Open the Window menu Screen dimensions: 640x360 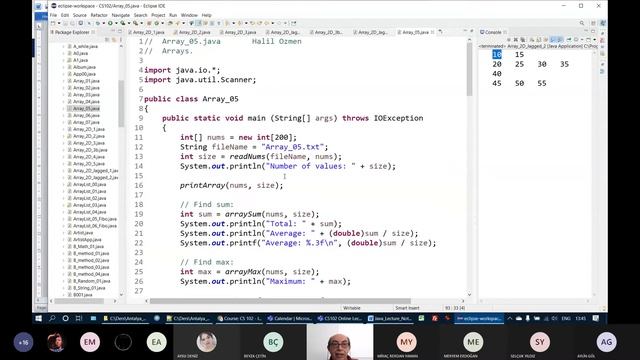[x=189, y=15]
